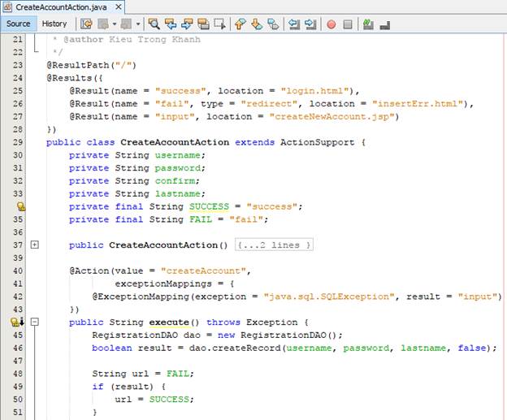Click the Comment code icon
Screen dimensions: 507x420
(x=368, y=24)
